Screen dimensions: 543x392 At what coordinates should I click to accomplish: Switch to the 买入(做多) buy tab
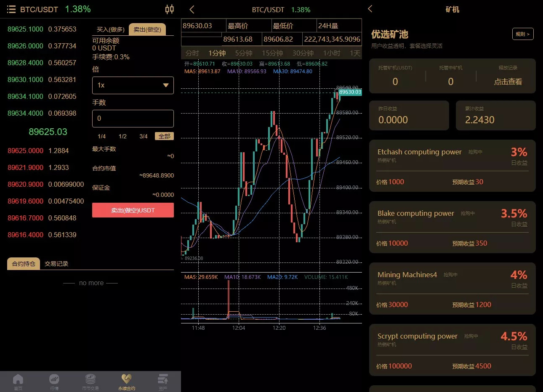[x=109, y=29]
